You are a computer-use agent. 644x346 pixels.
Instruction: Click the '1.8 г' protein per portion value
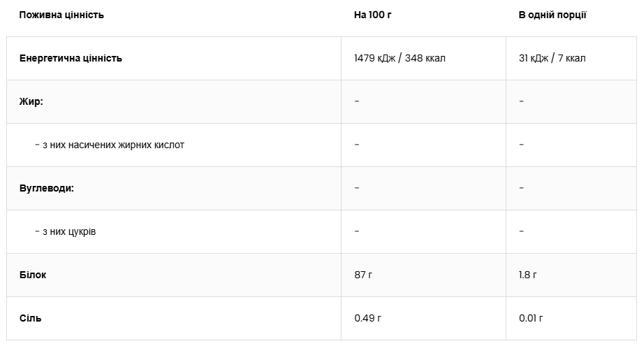pos(527,275)
